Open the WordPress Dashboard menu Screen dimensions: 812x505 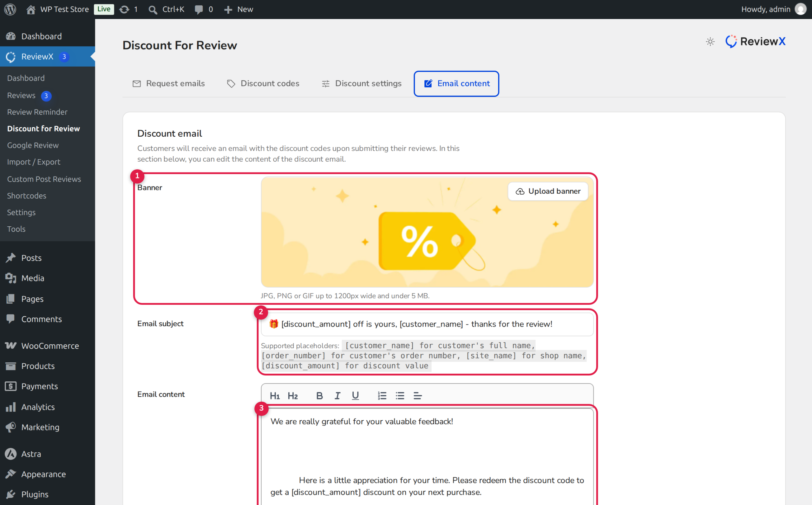pyautogui.click(x=48, y=36)
